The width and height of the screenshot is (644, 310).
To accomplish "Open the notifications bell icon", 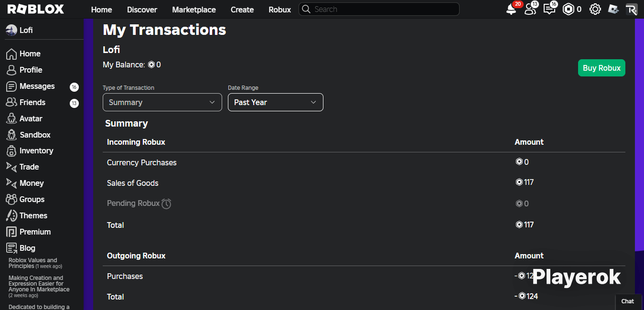I will (x=511, y=9).
